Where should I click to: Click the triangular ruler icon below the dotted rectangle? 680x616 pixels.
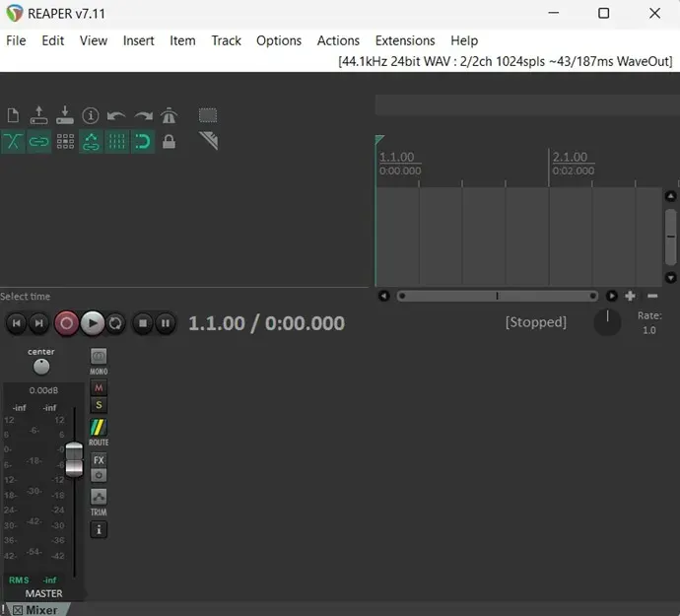[x=209, y=141]
